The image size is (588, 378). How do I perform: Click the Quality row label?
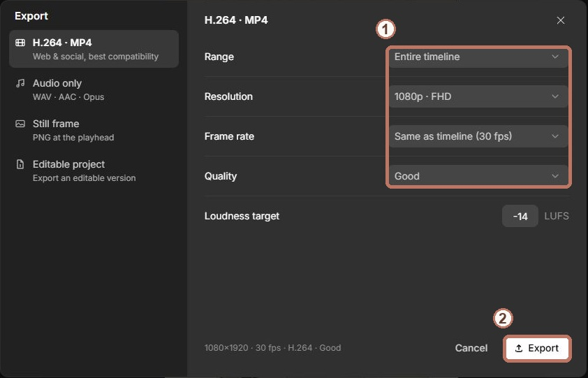click(221, 176)
